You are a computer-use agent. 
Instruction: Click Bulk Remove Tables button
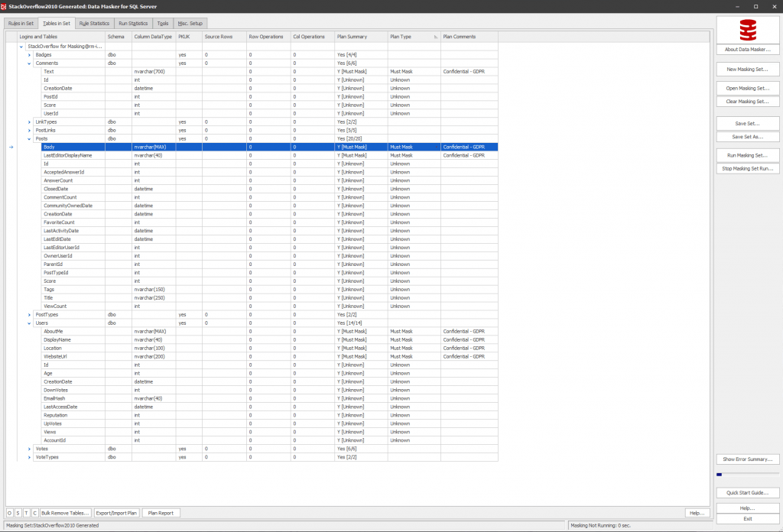coord(65,513)
